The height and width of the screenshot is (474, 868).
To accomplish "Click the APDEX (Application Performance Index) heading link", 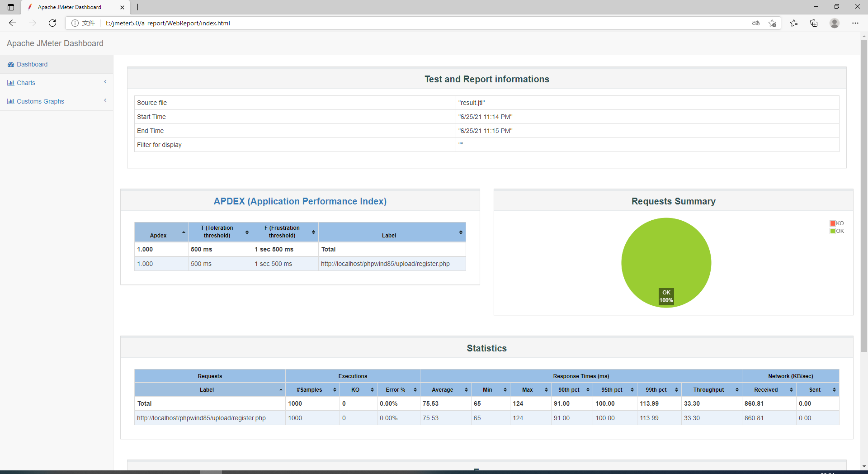I will pyautogui.click(x=300, y=201).
